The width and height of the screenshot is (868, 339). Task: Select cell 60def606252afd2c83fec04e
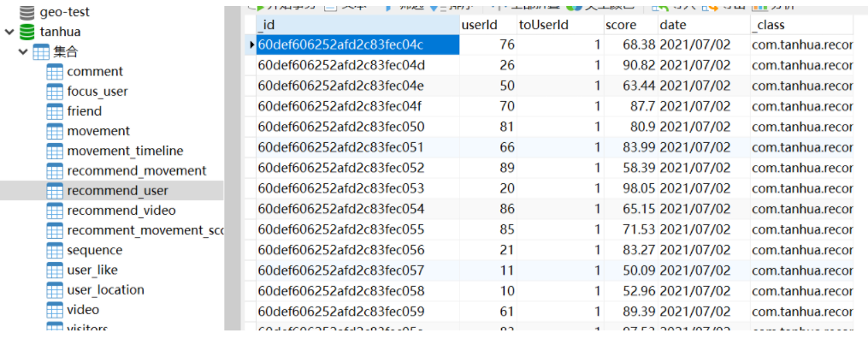tap(357, 86)
